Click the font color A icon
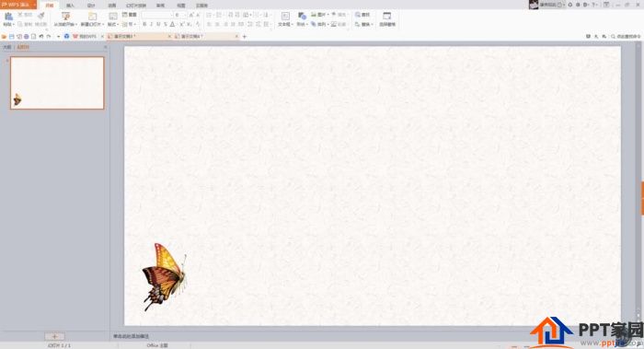This screenshot has height=349, width=644. [173, 25]
